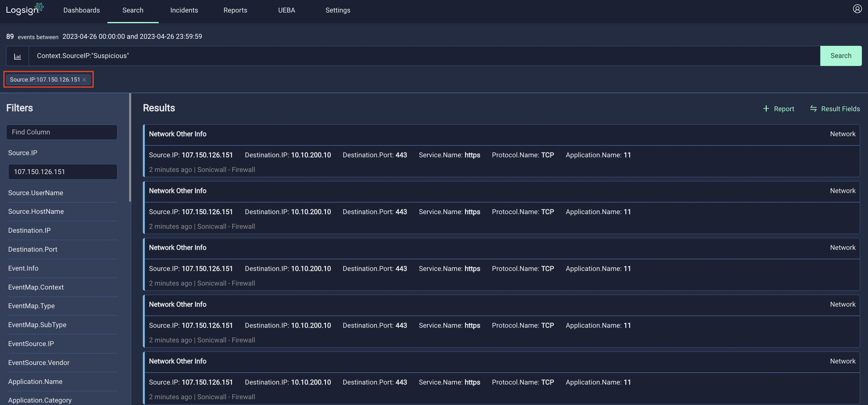Image resolution: width=868 pixels, height=405 pixels.
Task: Click the Results heading
Action: 159,108
